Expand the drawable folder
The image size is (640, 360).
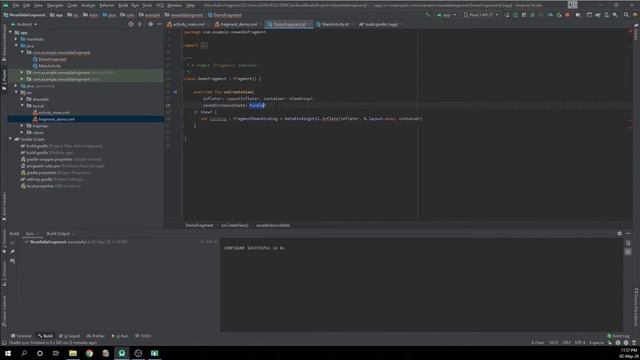tap(22, 99)
